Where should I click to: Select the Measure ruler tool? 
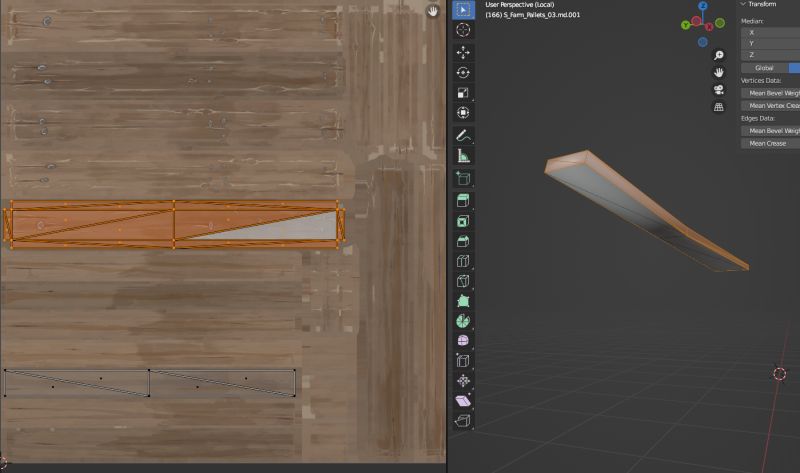point(463,156)
